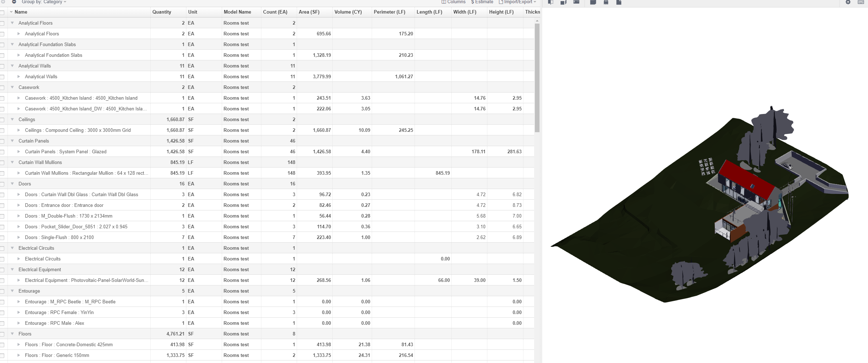Image resolution: width=868 pixels, height=363 pixels.
Task: Open the model browser box icon
Action: (x=593, y=2)
